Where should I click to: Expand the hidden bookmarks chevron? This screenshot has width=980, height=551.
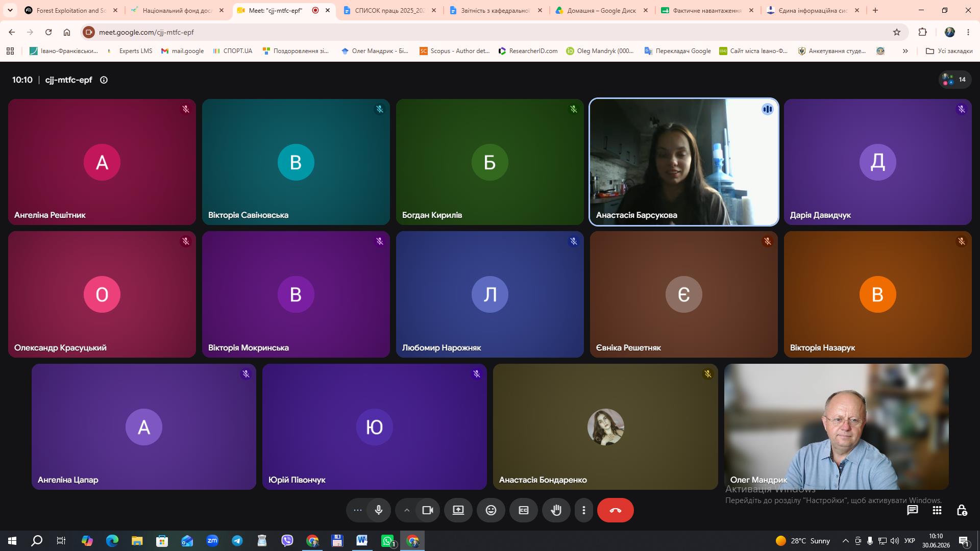click(905, 51)
